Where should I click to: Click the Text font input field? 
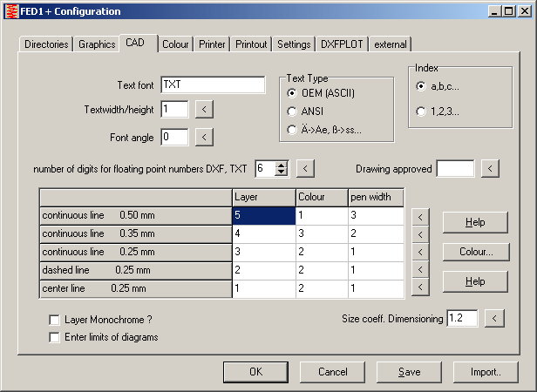(x=212, y=84)
